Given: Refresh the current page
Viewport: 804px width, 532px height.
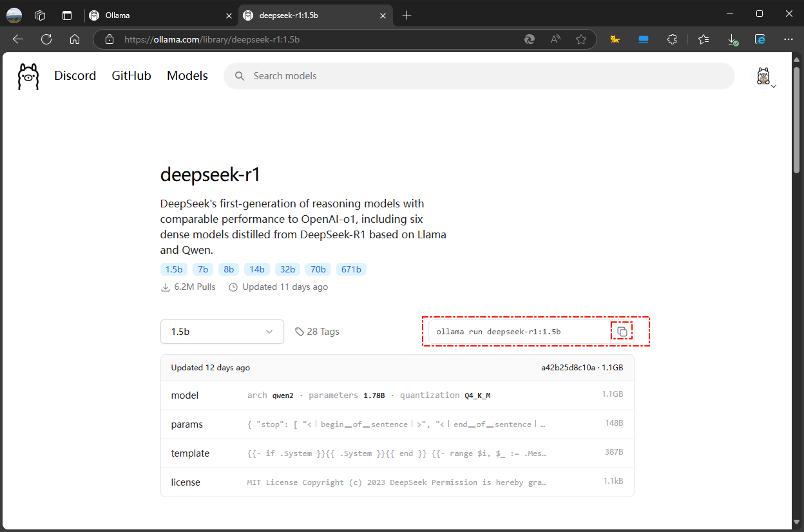Looking at the screenshot, I should tap(46, 39).
